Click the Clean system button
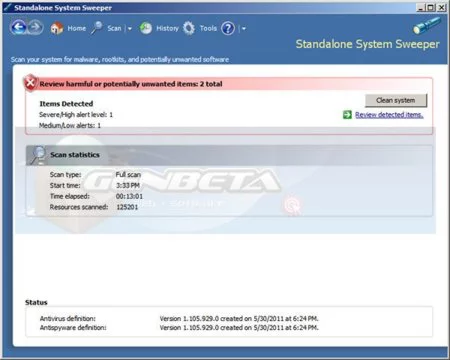450x360 pixels. coord(396,100)
